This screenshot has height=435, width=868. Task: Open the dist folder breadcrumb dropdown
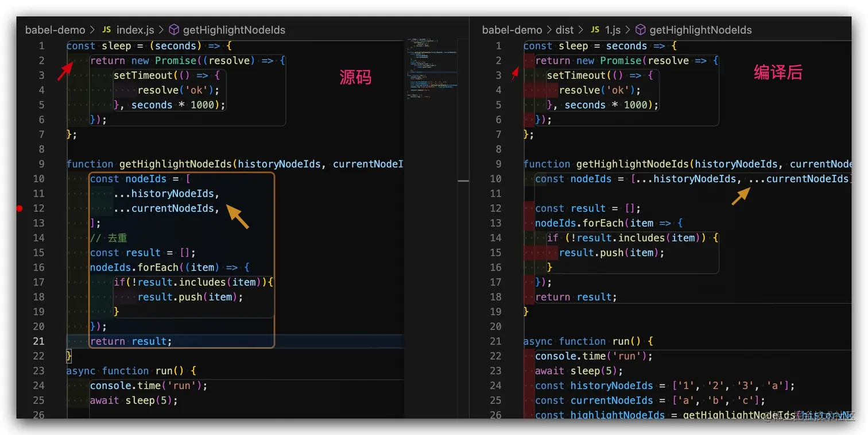[564, 29]
